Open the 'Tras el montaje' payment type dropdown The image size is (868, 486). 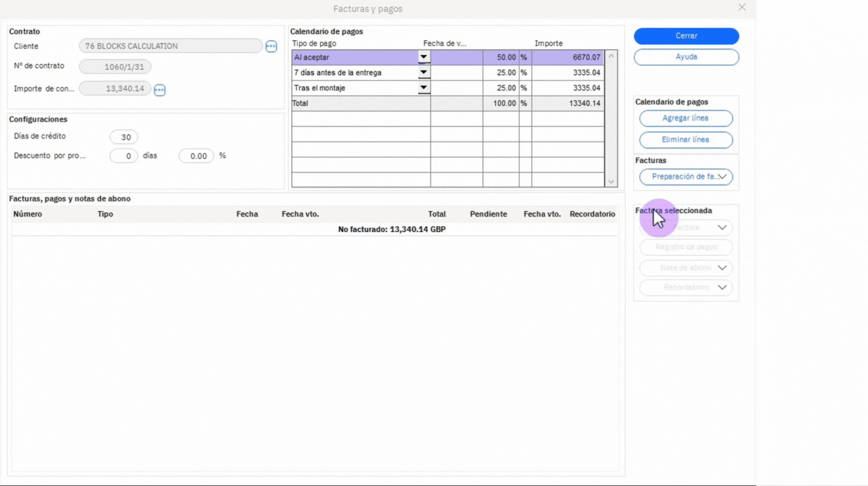pos(423,88)
